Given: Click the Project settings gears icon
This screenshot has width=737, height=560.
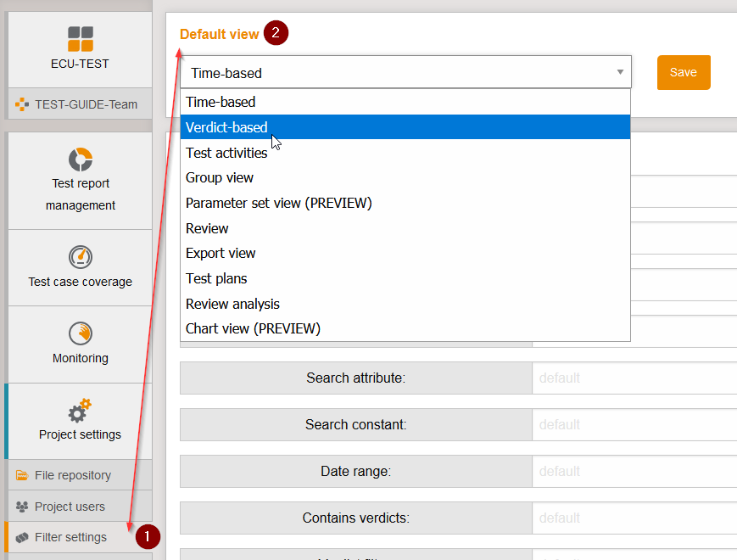Looking at the screenshot, I should (81, 411).
